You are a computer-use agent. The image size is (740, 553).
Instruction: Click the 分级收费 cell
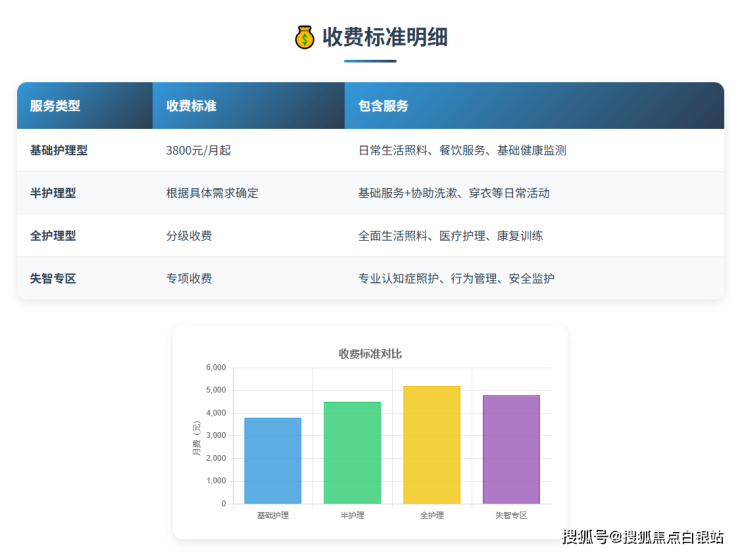189,236
